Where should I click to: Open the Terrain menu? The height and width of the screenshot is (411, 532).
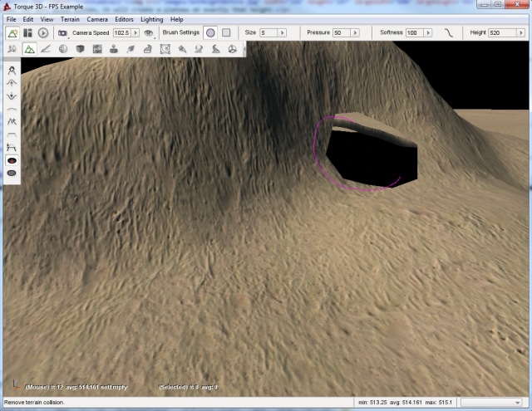[x=70, y=18]
